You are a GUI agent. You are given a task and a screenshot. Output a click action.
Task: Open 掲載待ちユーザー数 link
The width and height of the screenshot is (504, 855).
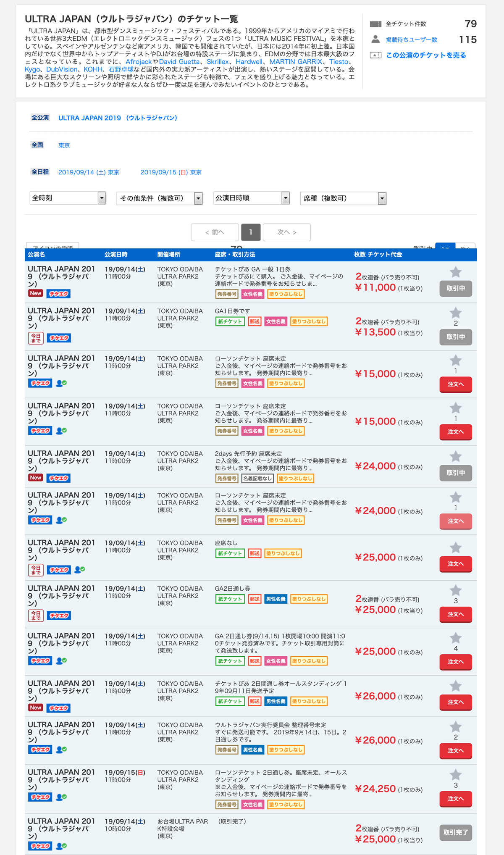click(x=412, y=39)
